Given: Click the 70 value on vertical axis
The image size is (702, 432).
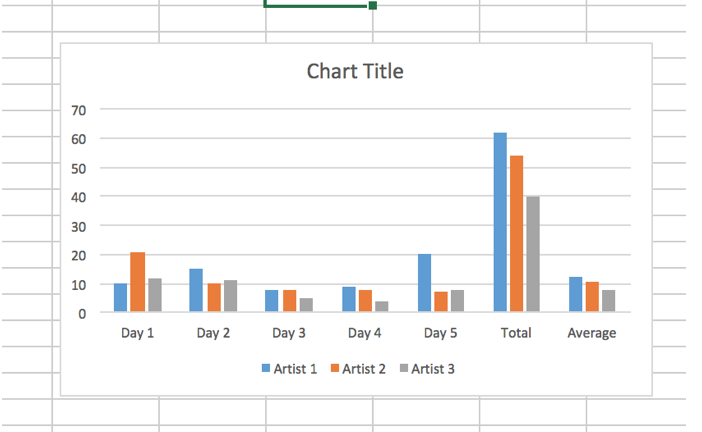Looking at the screenshot, I should click(x=80, y=109).
